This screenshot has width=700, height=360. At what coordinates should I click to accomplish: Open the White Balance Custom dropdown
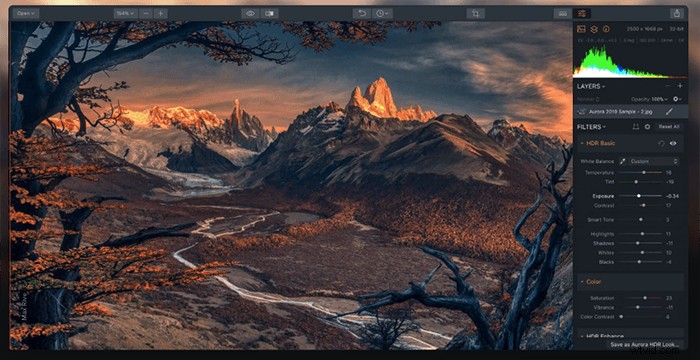pos(654,161)
